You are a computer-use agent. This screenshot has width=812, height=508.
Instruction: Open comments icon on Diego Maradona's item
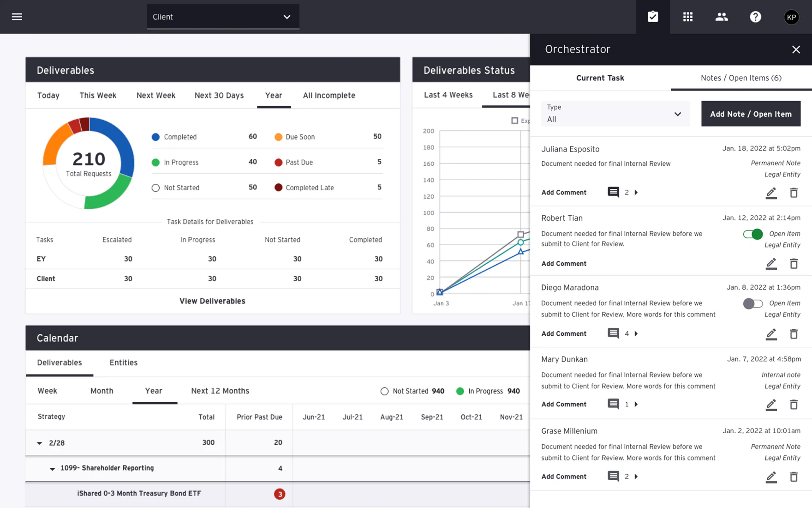613,333
